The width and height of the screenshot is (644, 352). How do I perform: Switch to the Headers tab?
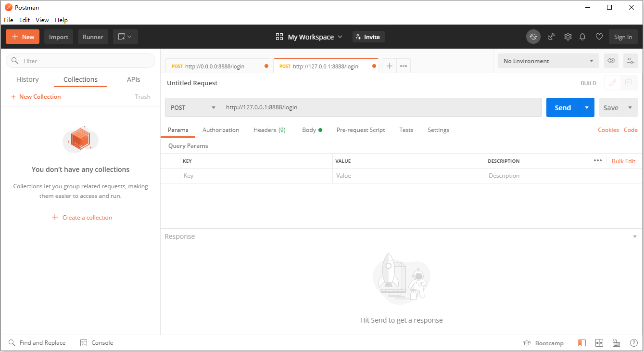(269, 130)
